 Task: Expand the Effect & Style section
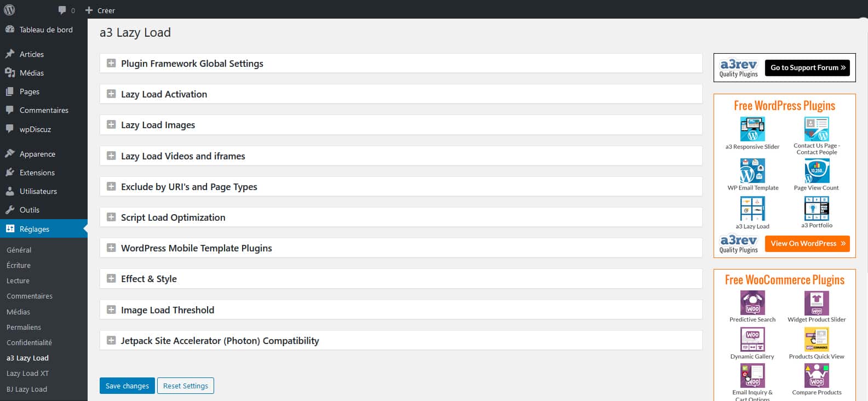[x=111, y=279]
